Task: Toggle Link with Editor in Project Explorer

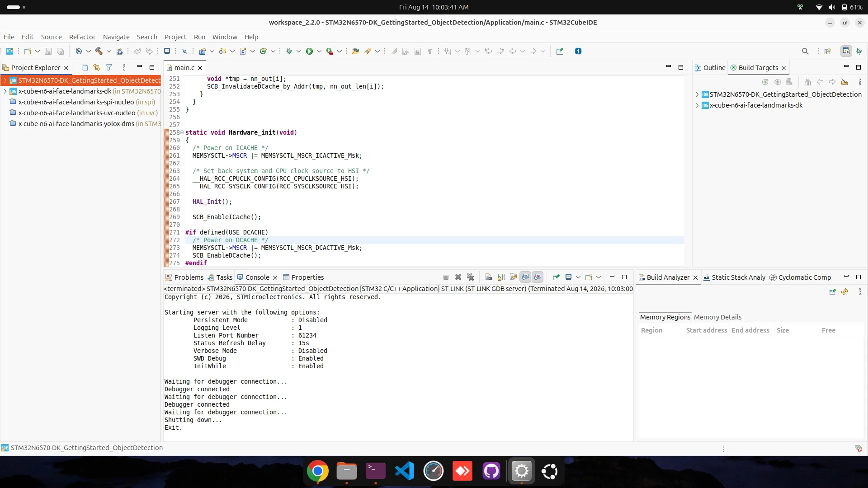Action: (x=97, y=67)
